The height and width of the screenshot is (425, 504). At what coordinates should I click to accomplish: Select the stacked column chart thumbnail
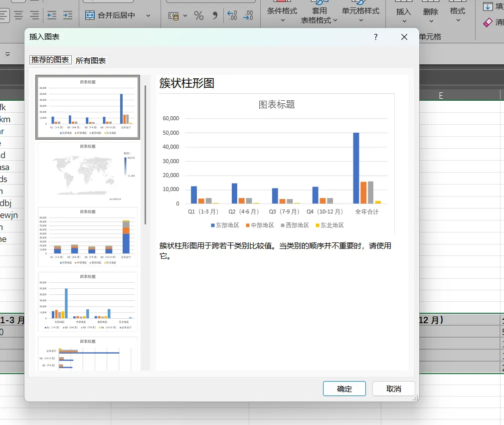pyautogui.click(x=88, y=237)
